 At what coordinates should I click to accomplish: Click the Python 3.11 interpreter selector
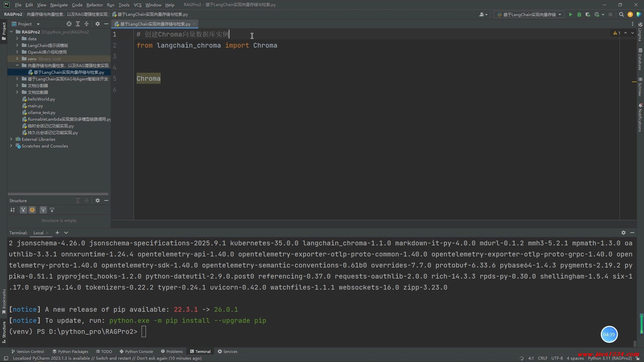609,358
